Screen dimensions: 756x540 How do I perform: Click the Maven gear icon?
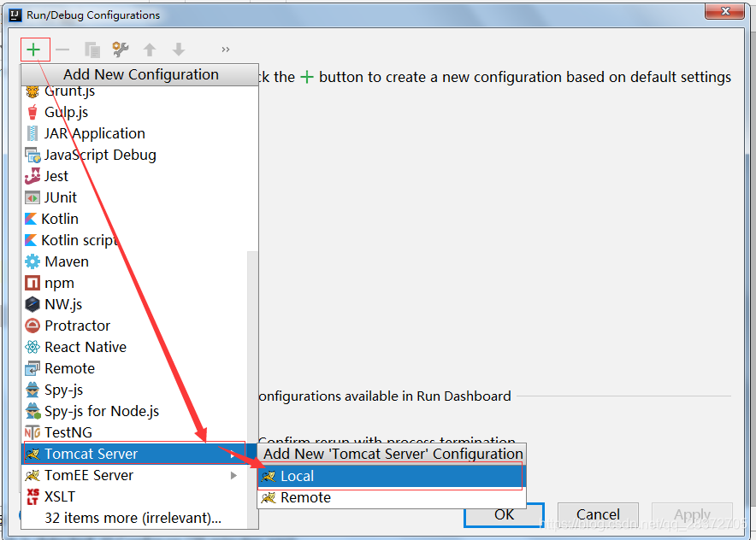click(x=32, y=261)
